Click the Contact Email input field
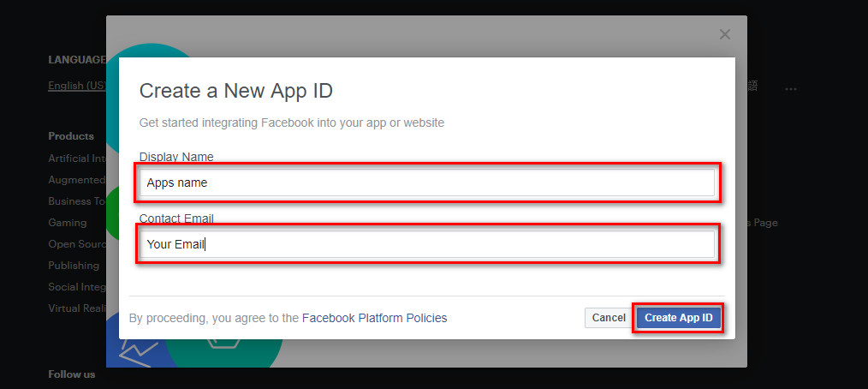The height and width of the screenshot is (389, 868). tap(427, 244)
